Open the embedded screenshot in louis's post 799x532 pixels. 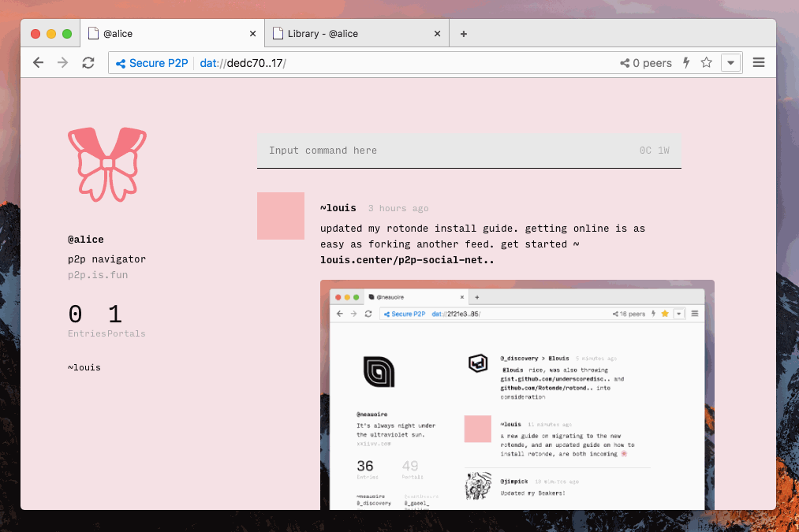(x=517, y=395)
